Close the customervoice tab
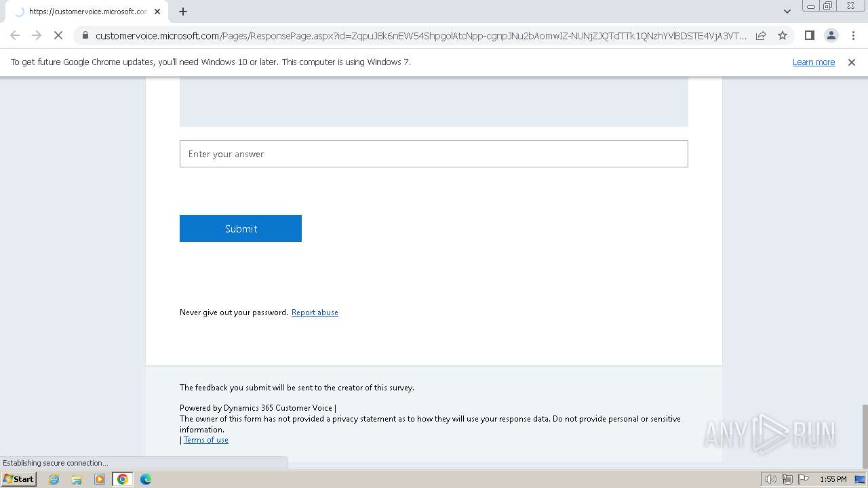The width and height of the screenshot is (868, 488). [x=157, y=12]
